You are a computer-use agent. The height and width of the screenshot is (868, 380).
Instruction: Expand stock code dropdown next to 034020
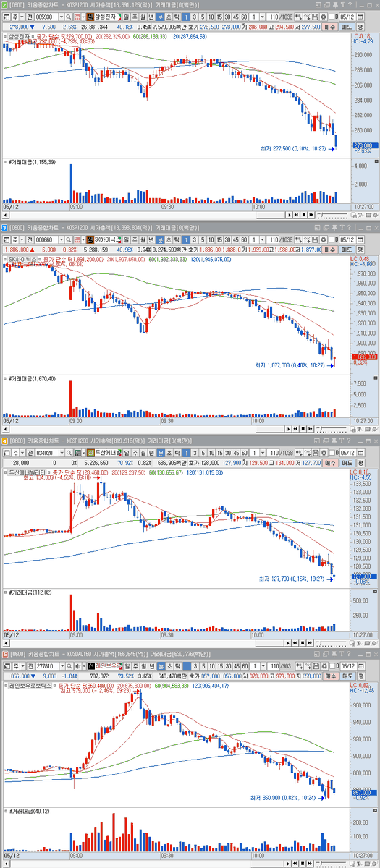pos(62,452)
